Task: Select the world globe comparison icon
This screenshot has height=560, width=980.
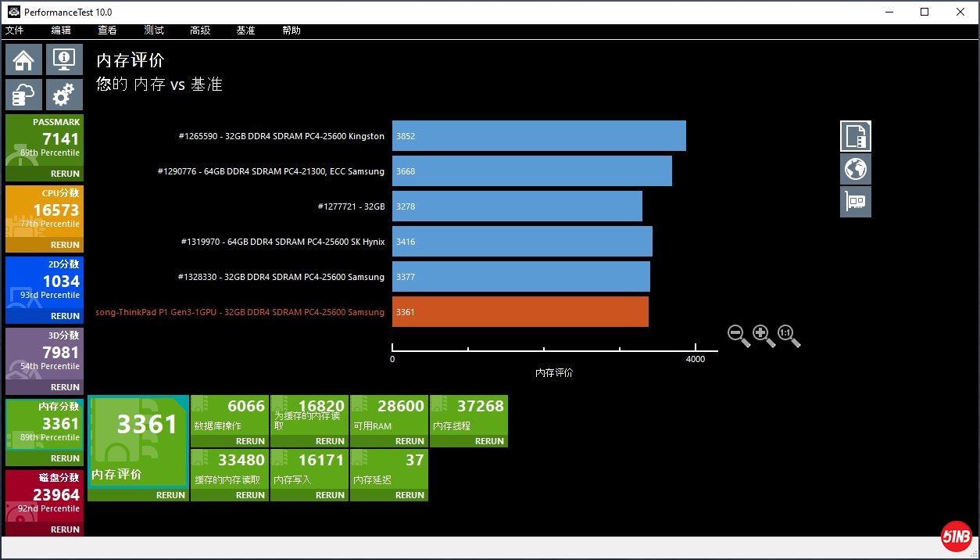Action: [856, 169]
